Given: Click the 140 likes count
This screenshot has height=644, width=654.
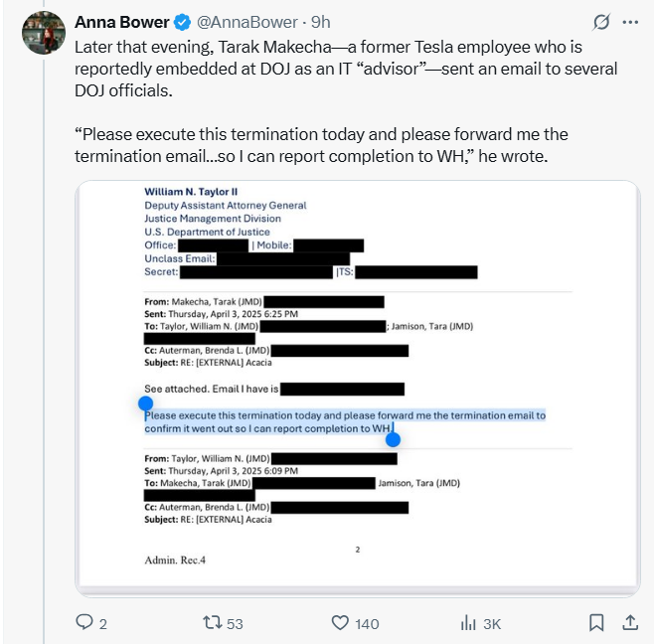Looking at the screenshot, I should [368, 623].
